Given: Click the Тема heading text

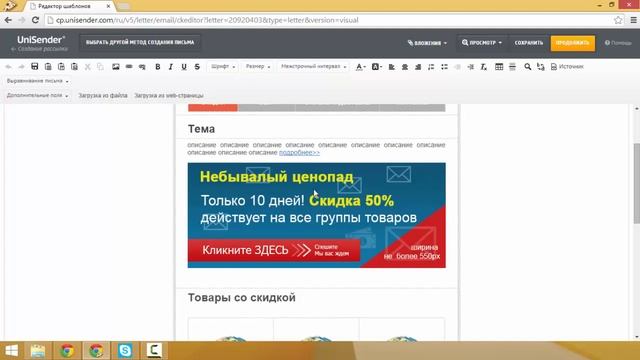Looking at the screenshot, I should pos(201,129).
